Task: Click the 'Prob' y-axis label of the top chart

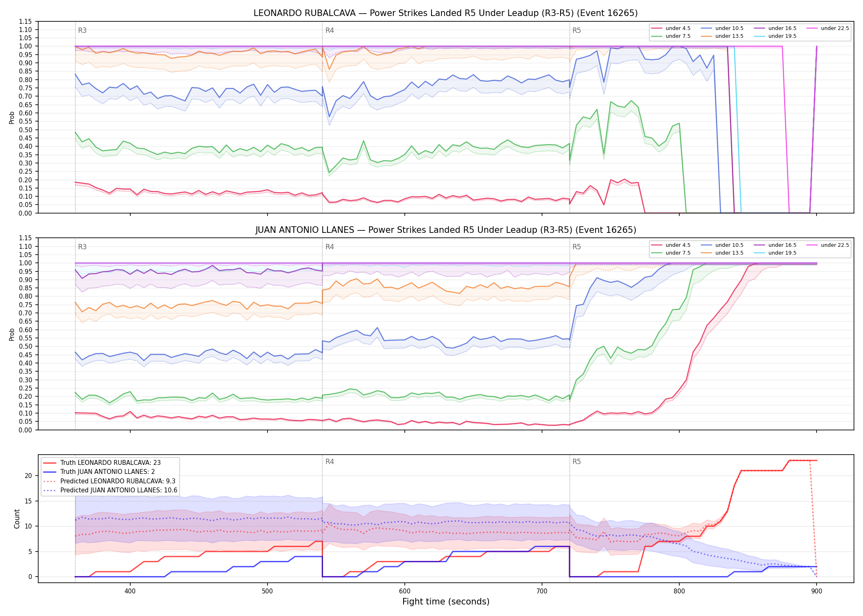Action: click(12, 117)
